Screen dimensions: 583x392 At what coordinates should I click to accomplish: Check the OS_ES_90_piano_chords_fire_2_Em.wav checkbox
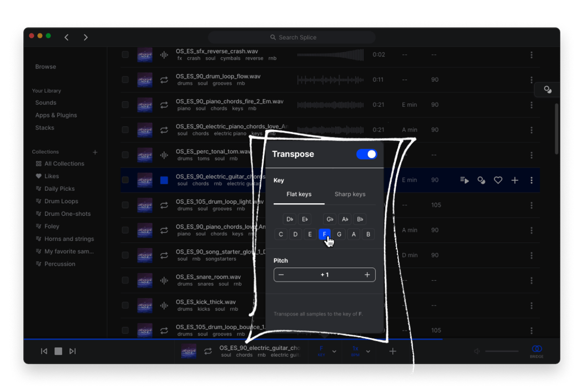125,105
